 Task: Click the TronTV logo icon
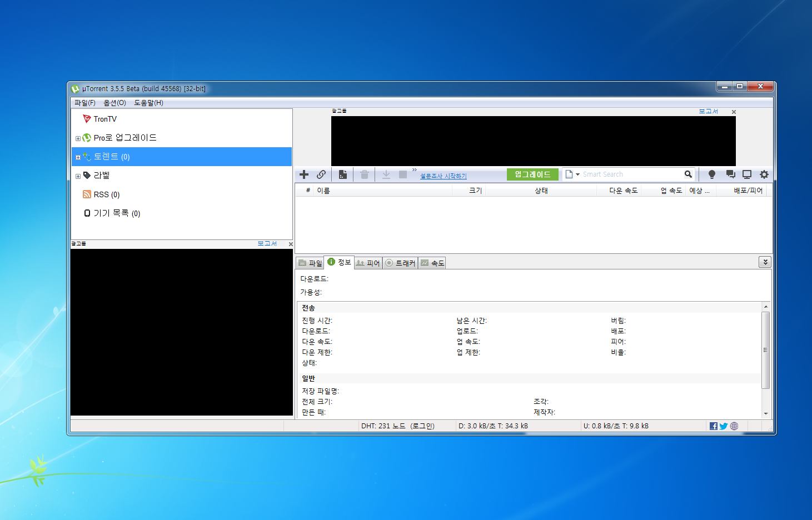[87, 119]
